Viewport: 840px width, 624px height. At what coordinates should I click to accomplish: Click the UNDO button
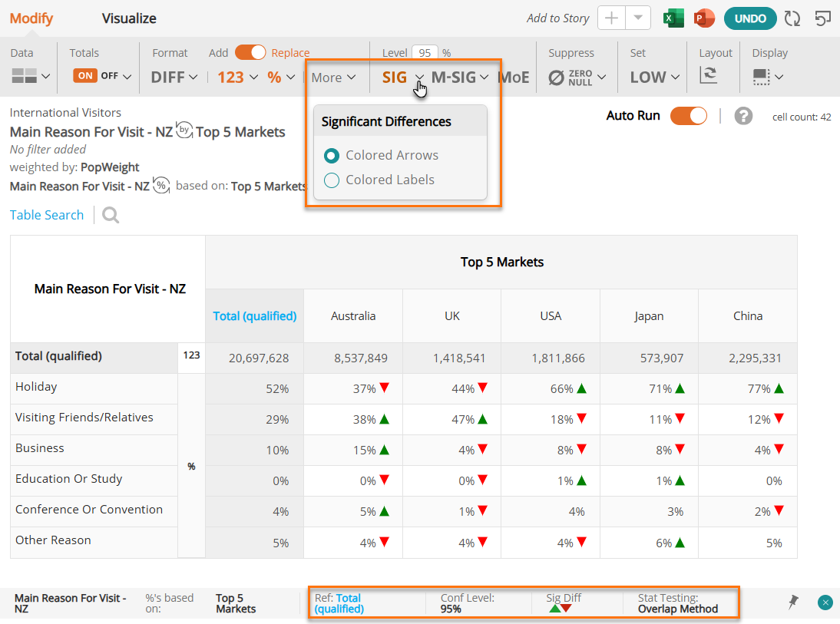pos(750,18)
